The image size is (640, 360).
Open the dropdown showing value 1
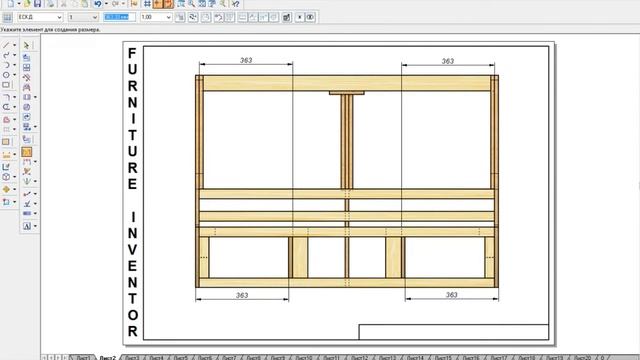pyautogui.click(x=83, y=17)
